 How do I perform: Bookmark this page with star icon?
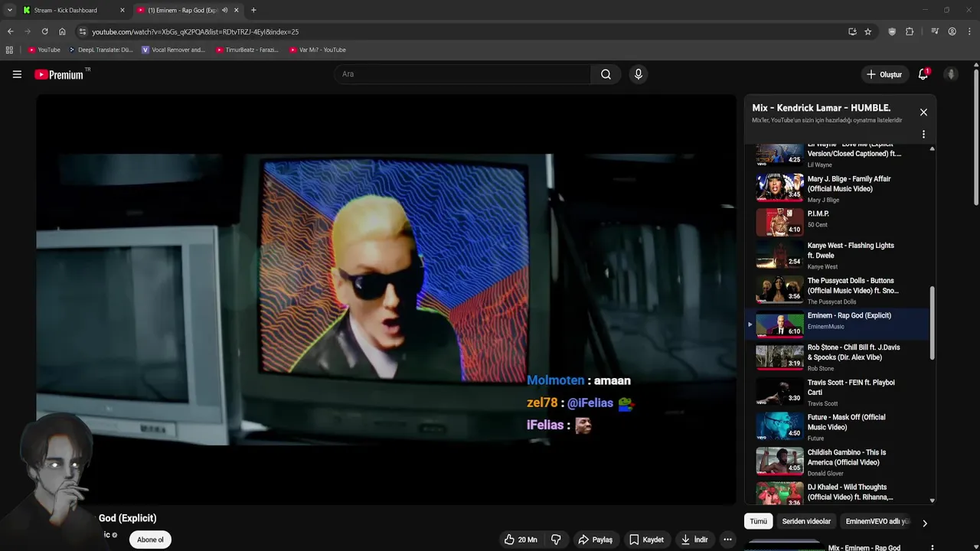[x=867, y=31]
